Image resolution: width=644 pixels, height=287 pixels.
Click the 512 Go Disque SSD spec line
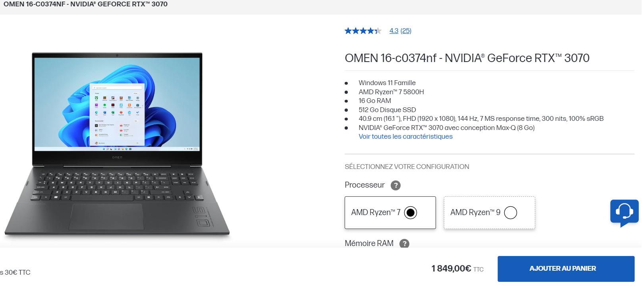[x=387, y=110]
